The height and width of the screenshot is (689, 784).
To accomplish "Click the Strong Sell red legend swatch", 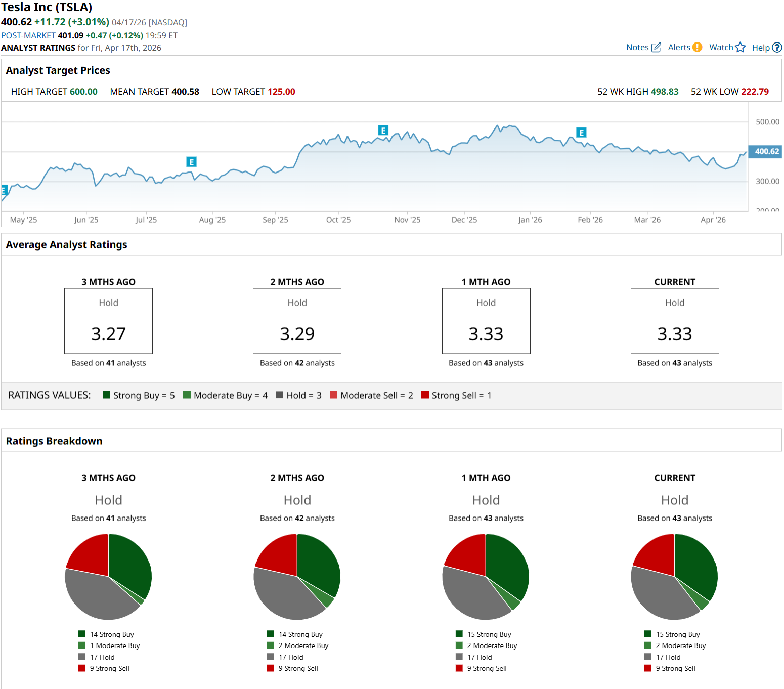I will click(x=425, y=395).
